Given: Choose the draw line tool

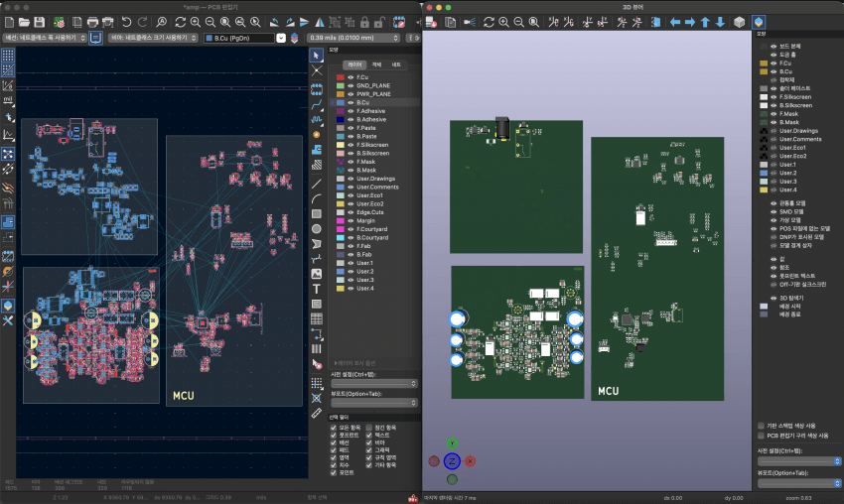Looking at the screenshot, I should click(317, 184).
